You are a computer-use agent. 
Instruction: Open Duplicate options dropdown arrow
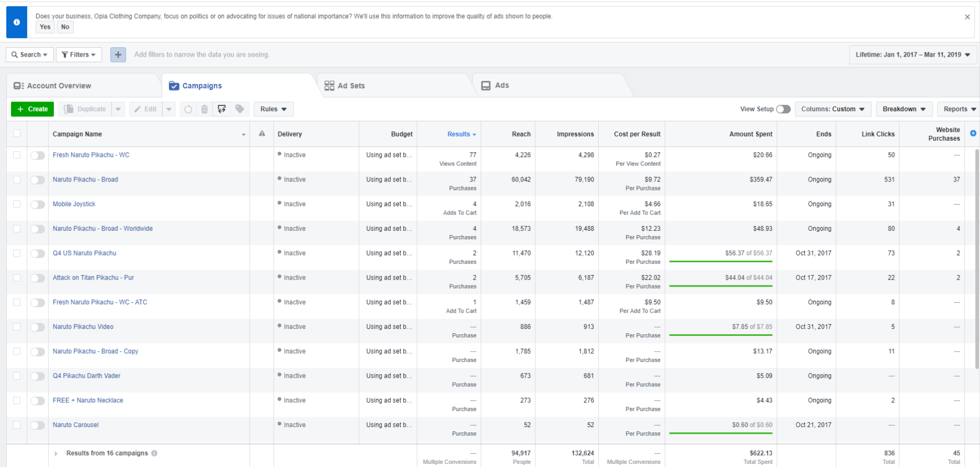coord(119,109)
